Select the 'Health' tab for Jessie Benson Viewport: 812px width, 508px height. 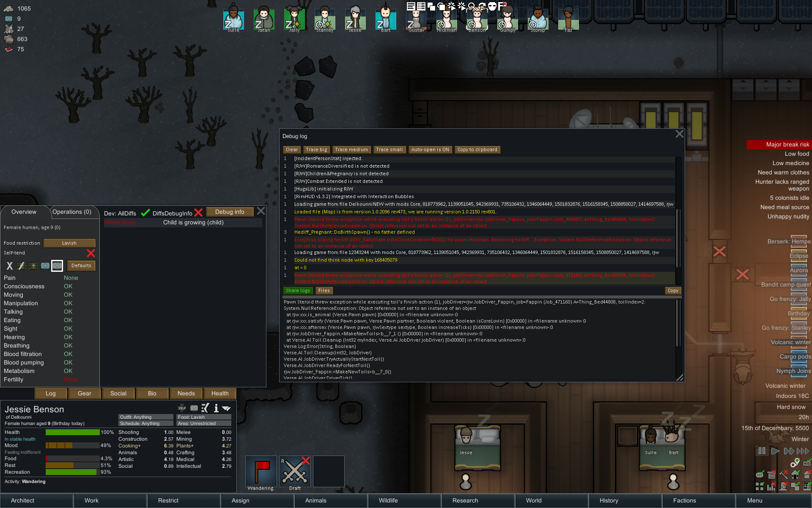[219, 393]
